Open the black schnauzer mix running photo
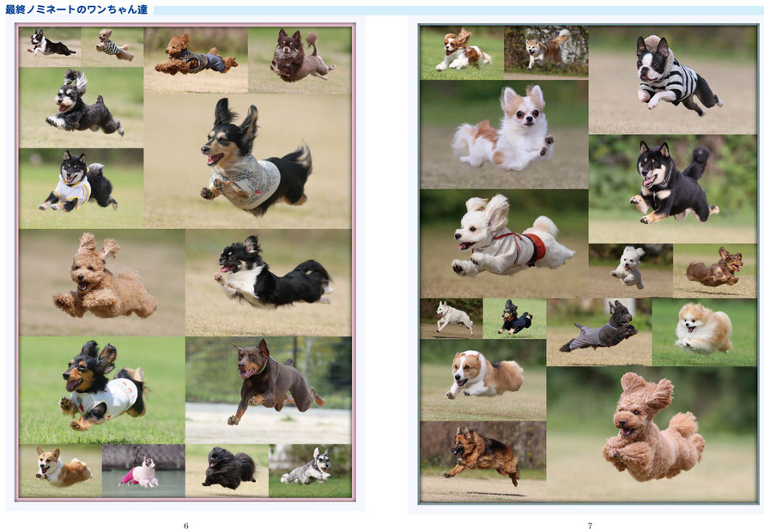Screen dimensions: 764x532 pyautogui.click(x=82, y=107)
